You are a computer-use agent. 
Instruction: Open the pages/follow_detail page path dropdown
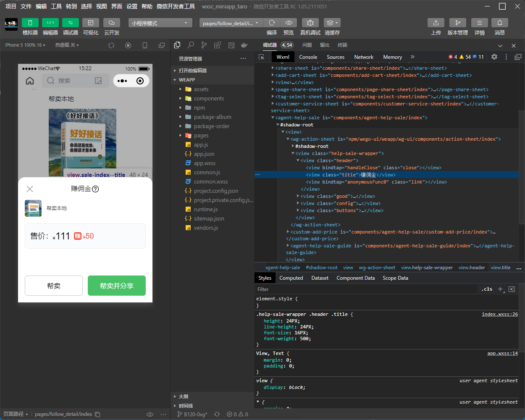coord(231,23)
